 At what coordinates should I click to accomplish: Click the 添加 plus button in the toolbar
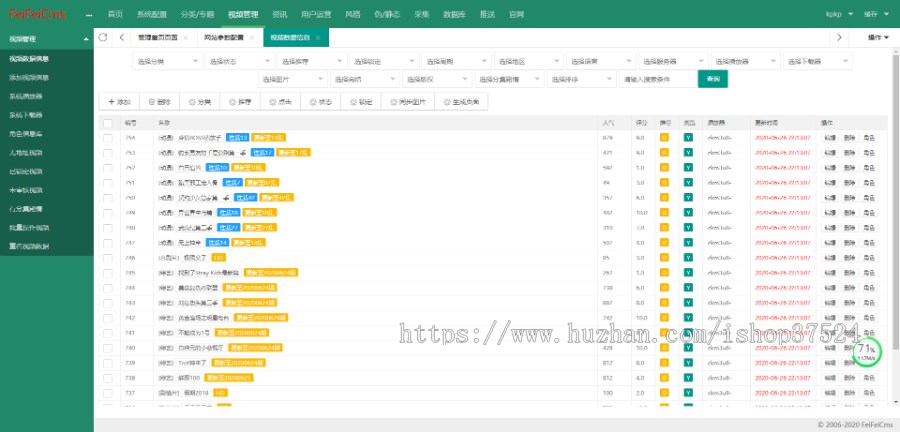click(x=119, y=101)
